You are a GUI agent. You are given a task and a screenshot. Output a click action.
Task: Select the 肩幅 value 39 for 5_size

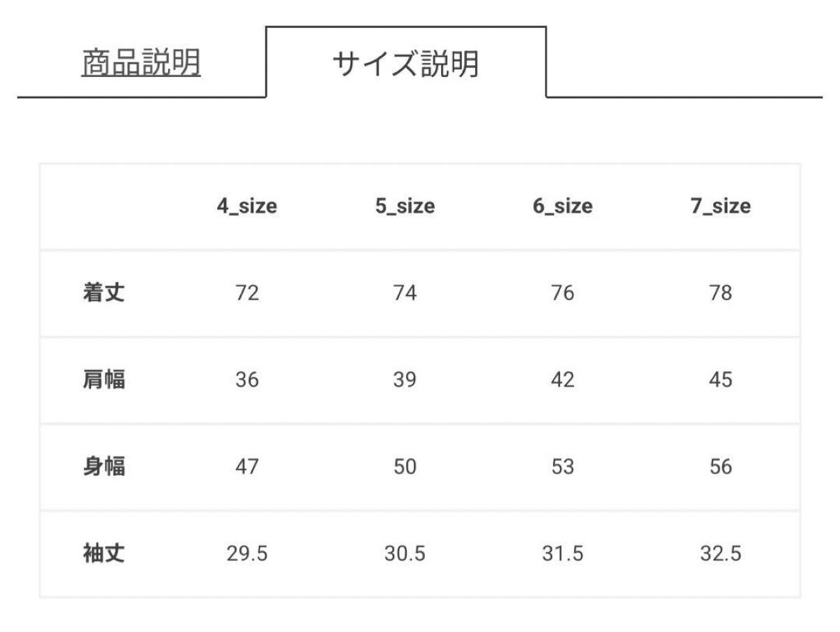click(x=405, y=379)
